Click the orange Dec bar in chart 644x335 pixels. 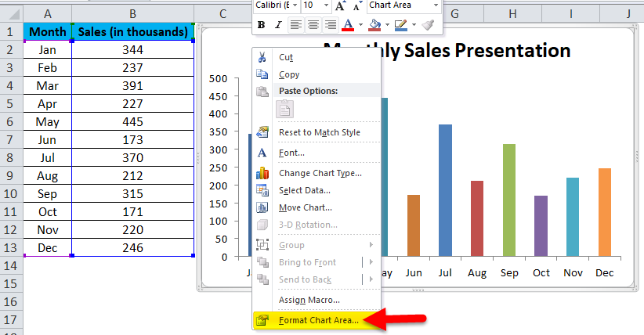tap(605, 213)
